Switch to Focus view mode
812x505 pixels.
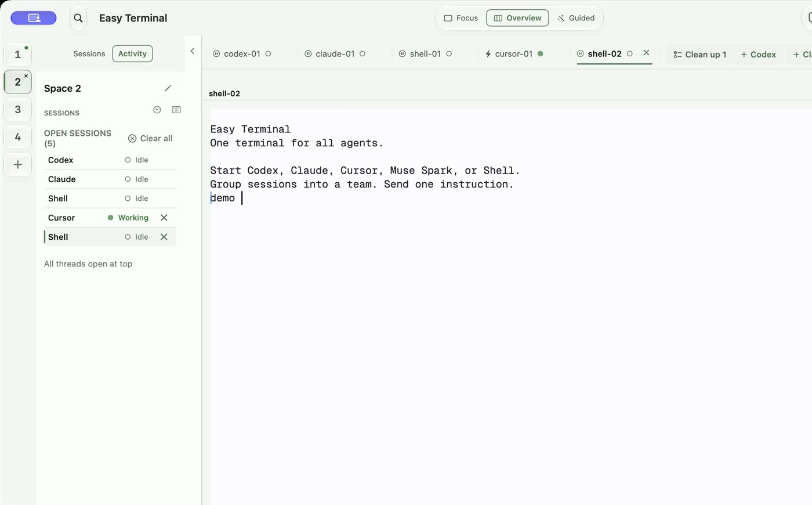tap(461, 18)
